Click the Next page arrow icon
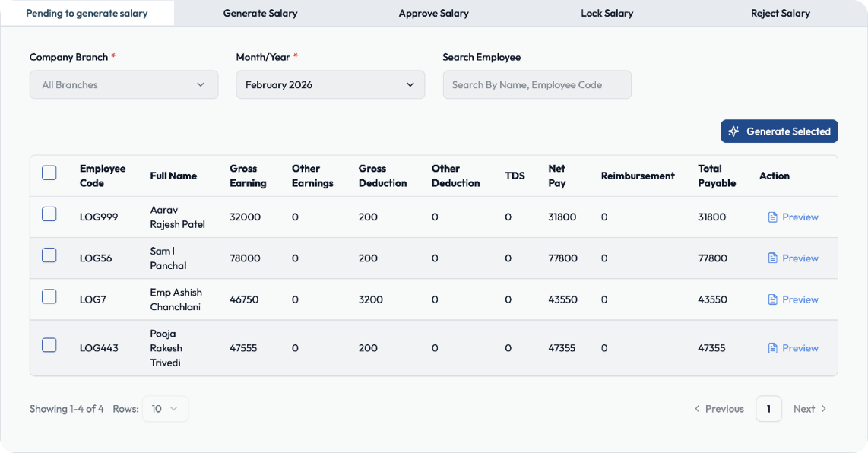868x453 pixels. pos(824,409)
